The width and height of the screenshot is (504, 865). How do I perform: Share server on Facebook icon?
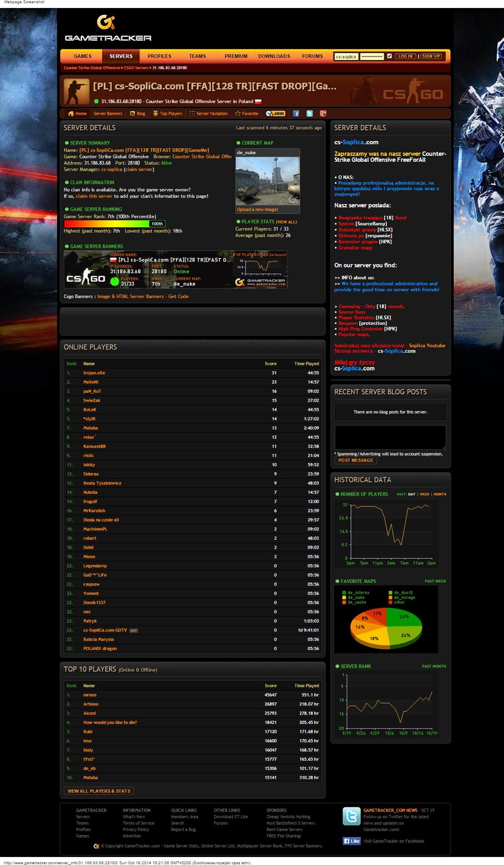[x=296, y=114]
